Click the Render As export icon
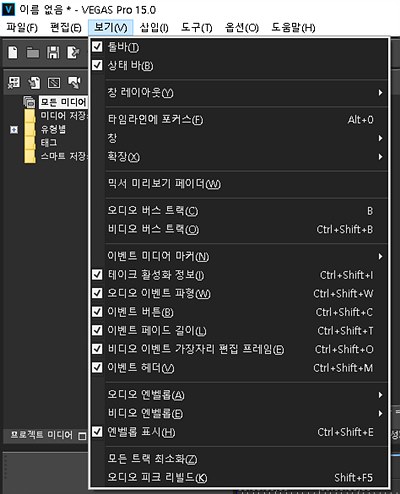Viewport: 400px width, 494px height. (73, 53)
